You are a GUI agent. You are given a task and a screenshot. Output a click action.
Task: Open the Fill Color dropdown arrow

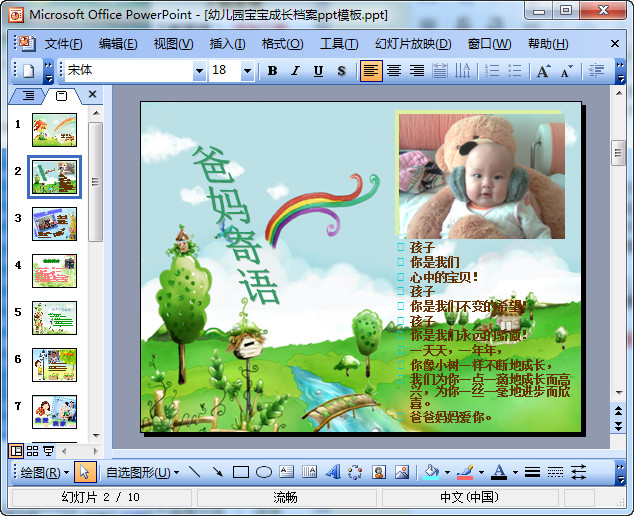pos(447,472)
